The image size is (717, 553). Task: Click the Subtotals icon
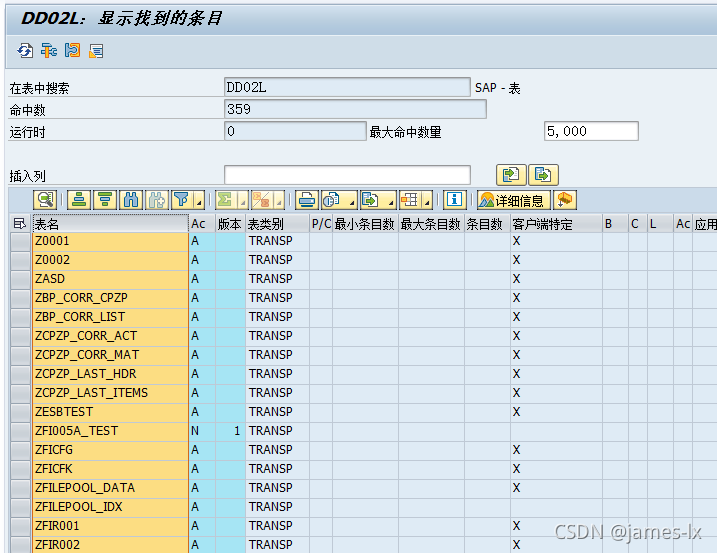tap(262, 200)
